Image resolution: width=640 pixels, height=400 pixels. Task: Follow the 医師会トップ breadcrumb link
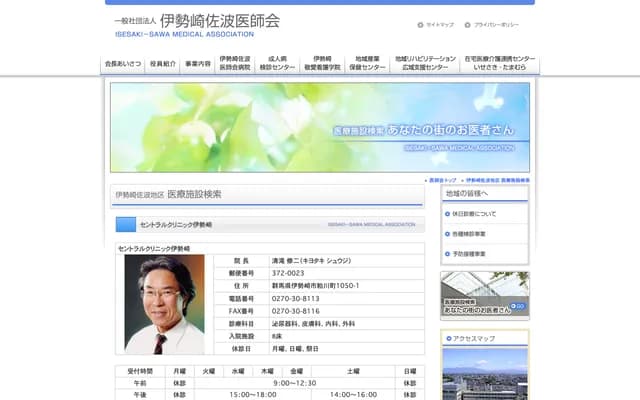(441, 180)
